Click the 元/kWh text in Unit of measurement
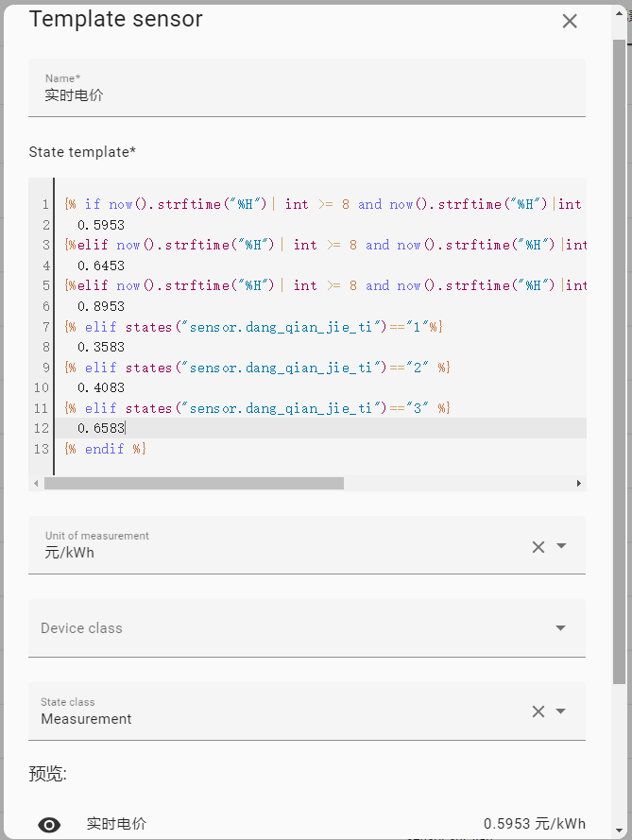632x840 pixels. point(70,553)
